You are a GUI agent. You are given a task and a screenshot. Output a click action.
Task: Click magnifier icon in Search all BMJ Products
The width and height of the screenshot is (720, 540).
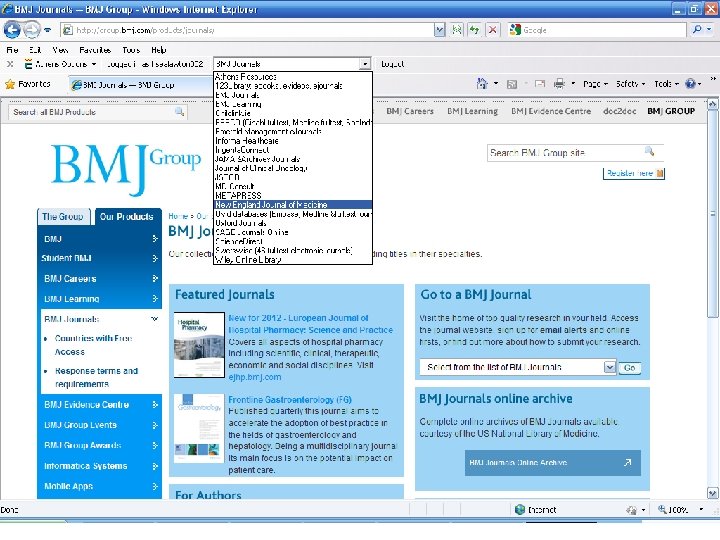pyautogui.click(x=180, y=112)
